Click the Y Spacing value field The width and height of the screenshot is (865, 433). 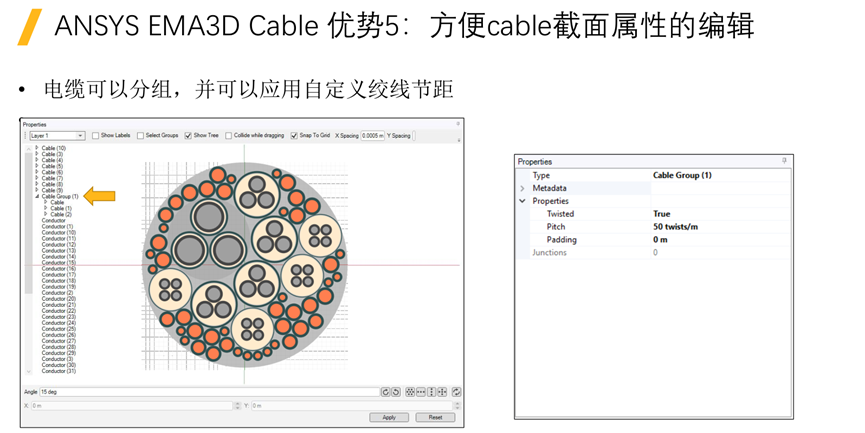(414, 136)
